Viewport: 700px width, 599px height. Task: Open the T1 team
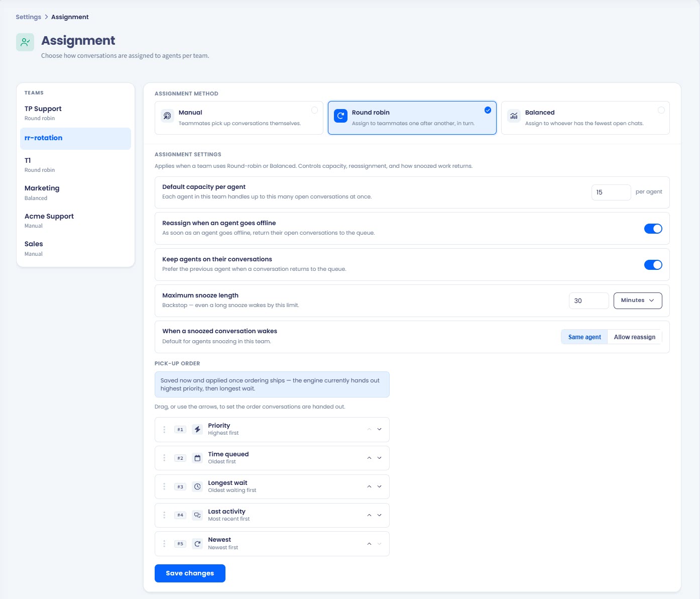point(75,165)
